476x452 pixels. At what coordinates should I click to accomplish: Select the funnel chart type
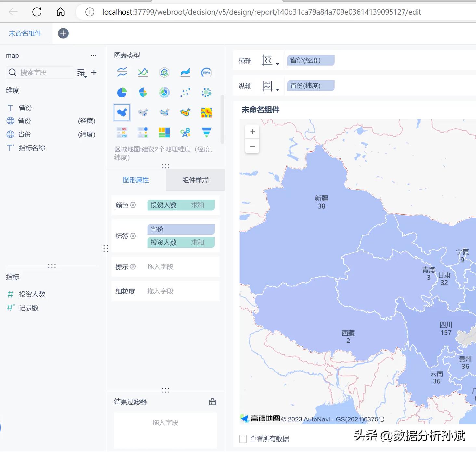point(207,132)
